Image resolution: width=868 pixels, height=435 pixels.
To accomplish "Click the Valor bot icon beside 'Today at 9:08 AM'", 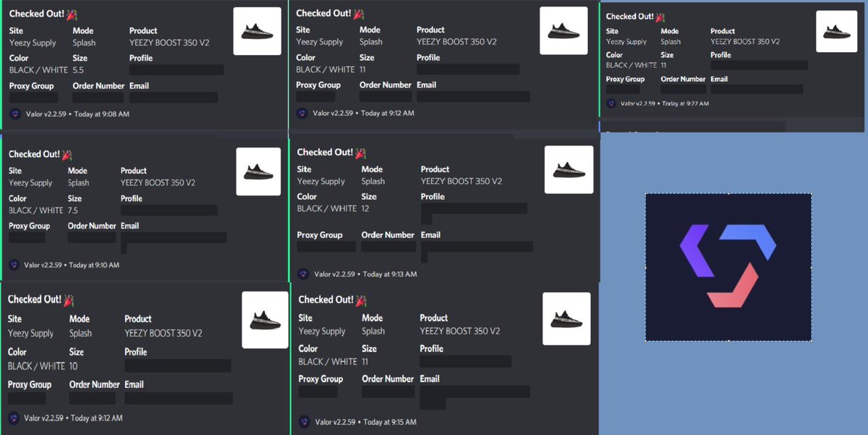I will click(x=16, y=114).
